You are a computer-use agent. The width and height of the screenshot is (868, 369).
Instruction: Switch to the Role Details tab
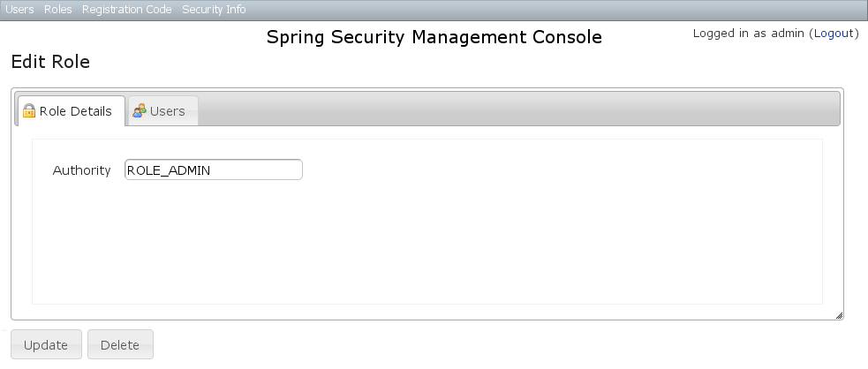point(75,111)
